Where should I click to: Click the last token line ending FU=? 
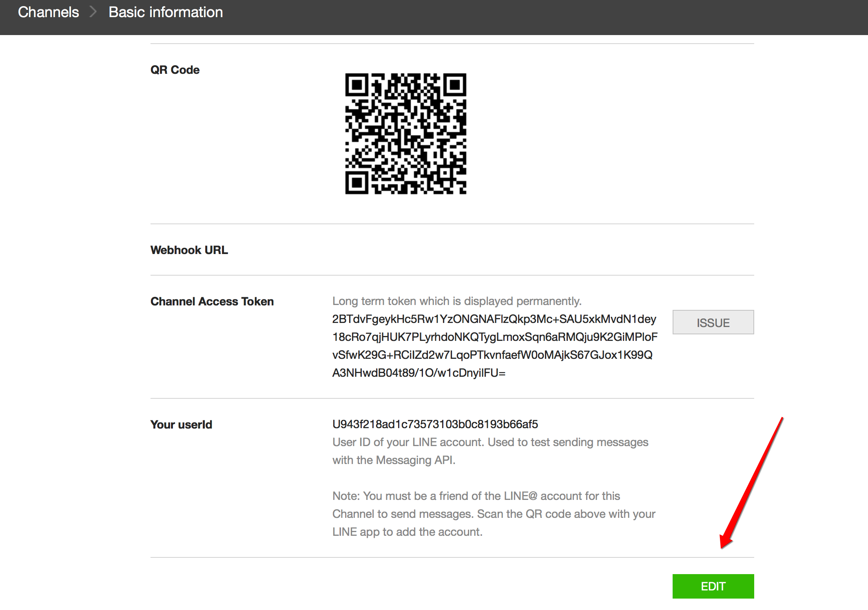tap(418, 373)
